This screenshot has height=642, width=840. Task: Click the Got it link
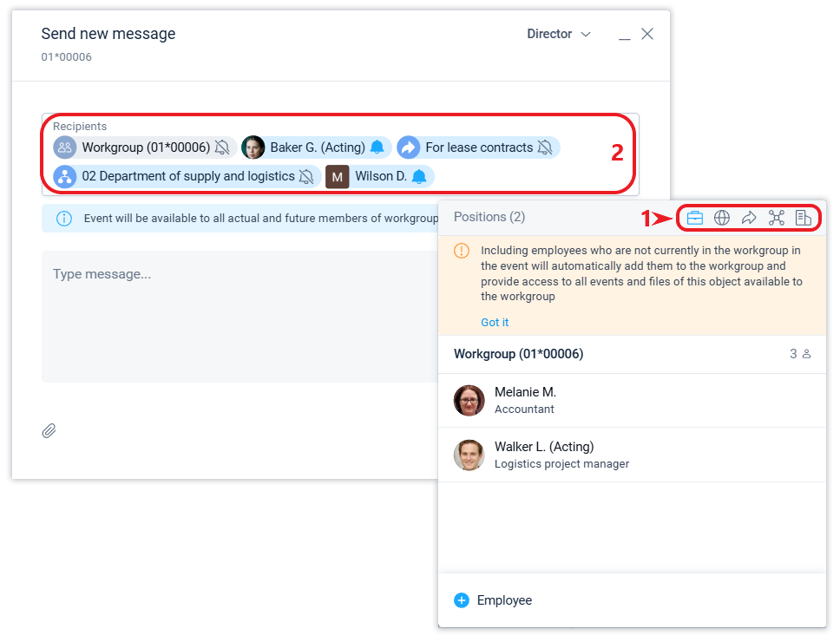click(495, 322)
